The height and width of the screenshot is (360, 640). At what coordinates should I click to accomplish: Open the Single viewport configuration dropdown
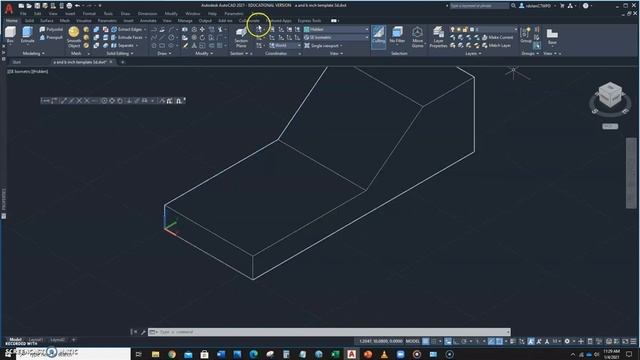pos(323,45)
